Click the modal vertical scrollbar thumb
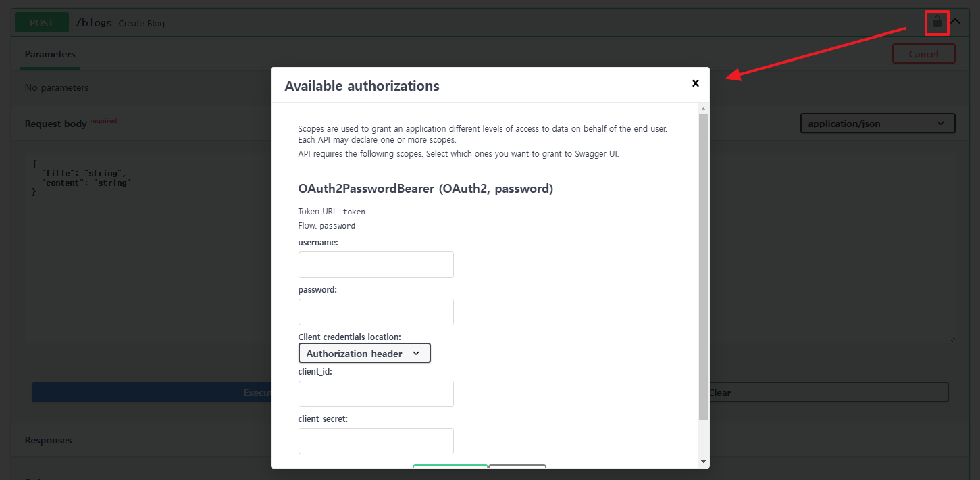Screen dimensions: 980x480 (703, 266)
